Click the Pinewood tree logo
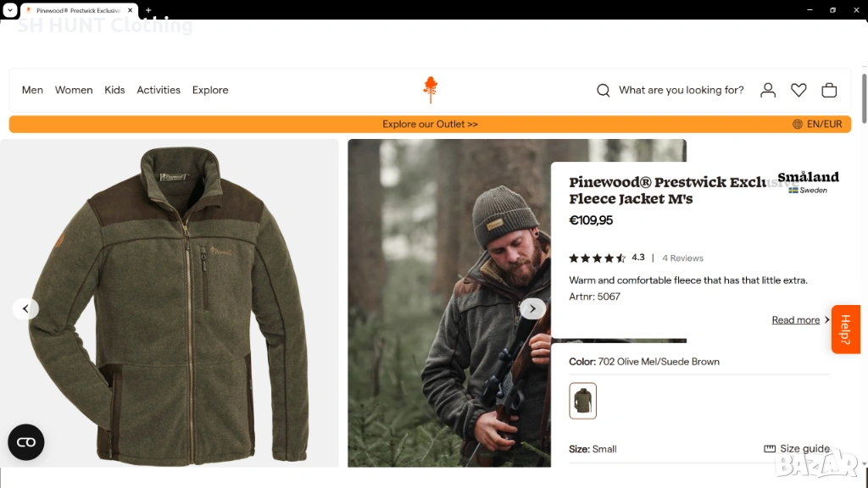The image size is (868, 488). (431, 90)
